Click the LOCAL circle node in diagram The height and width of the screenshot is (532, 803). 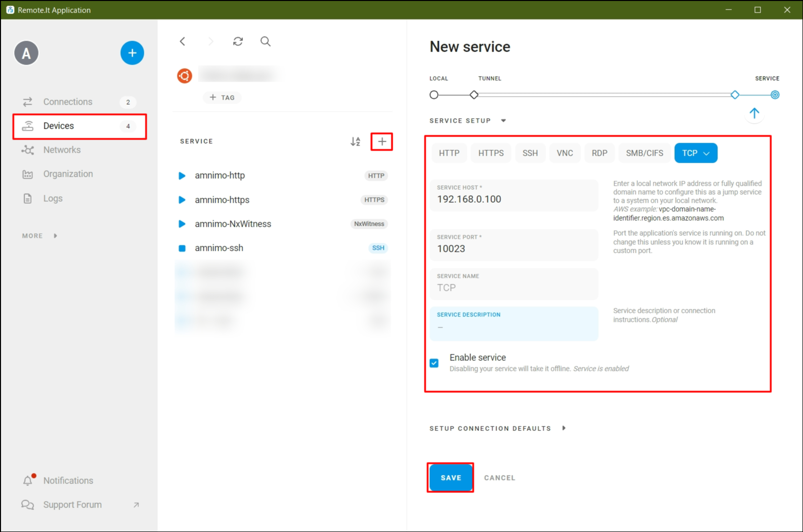coord(434,95)
